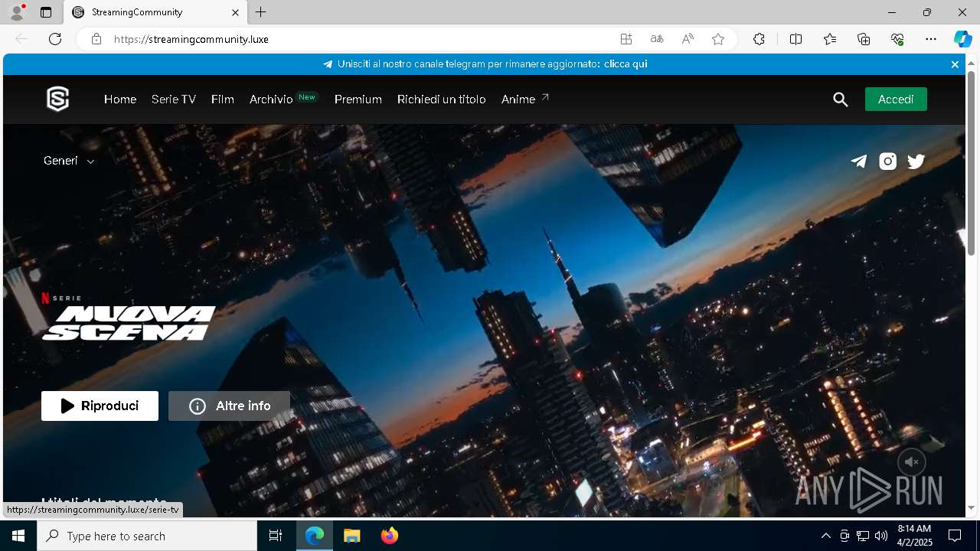Show hidden system tray icons
980x551 pixels.
[825, 536]
